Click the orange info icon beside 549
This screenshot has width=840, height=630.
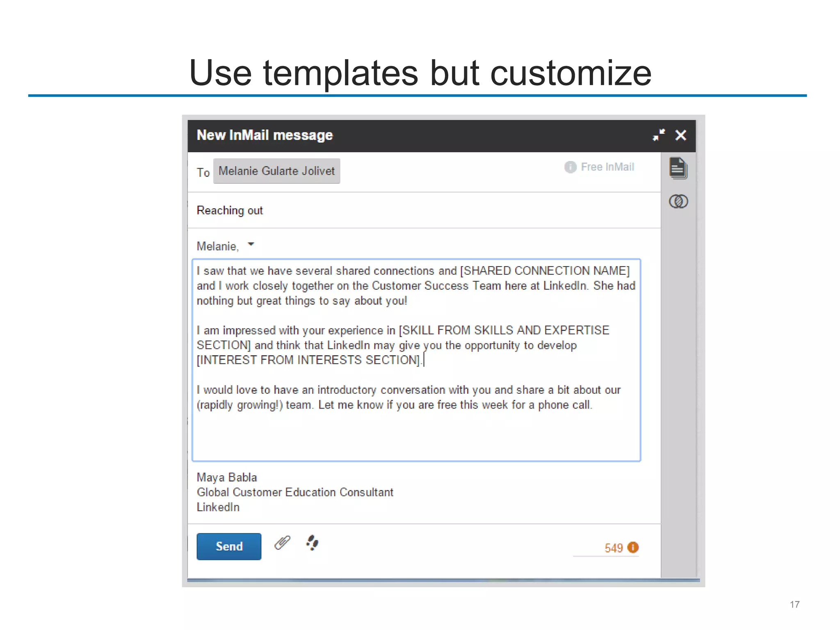pyautogui.click(x=633, y=548)
